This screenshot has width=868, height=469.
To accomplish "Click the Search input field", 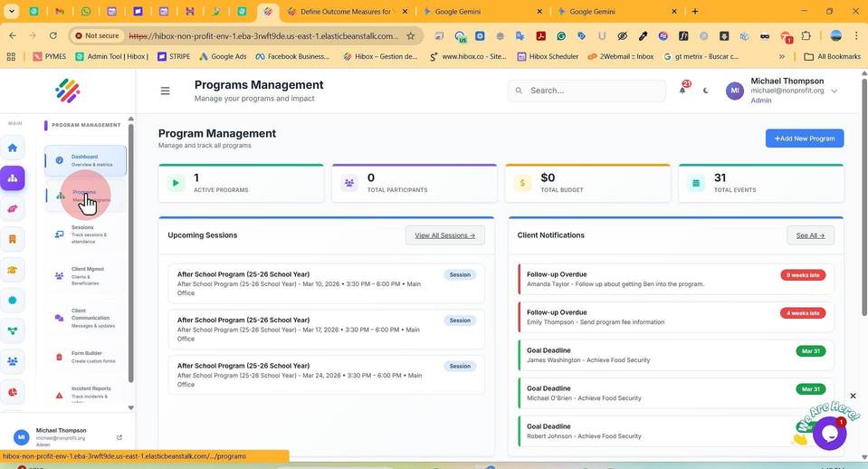I will point(587,91).
